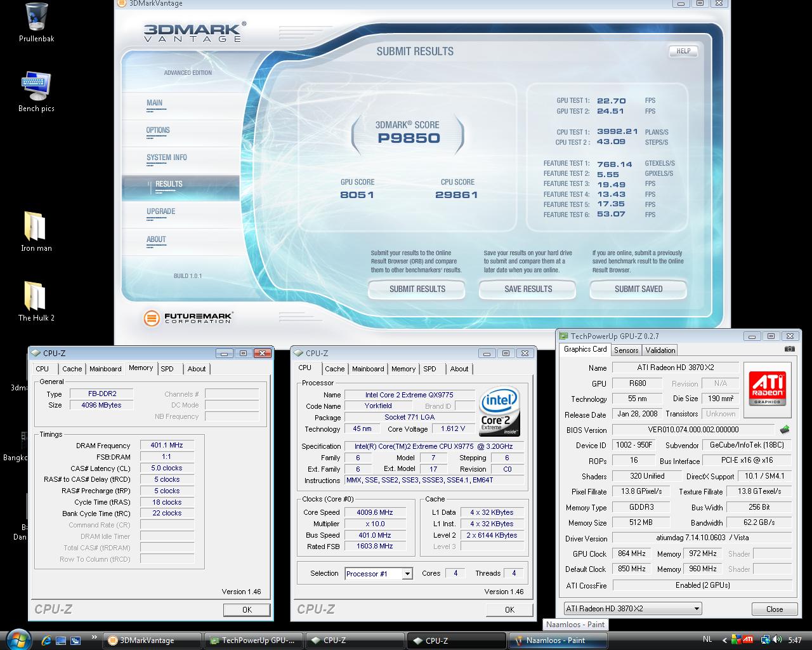Click the CPU score 29861
Viewport: 812px width, 650px height.
pos(456,195)
